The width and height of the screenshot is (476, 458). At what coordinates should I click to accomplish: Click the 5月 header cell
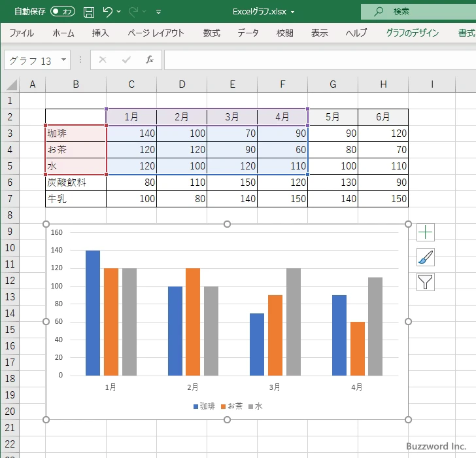coord(333,117)
